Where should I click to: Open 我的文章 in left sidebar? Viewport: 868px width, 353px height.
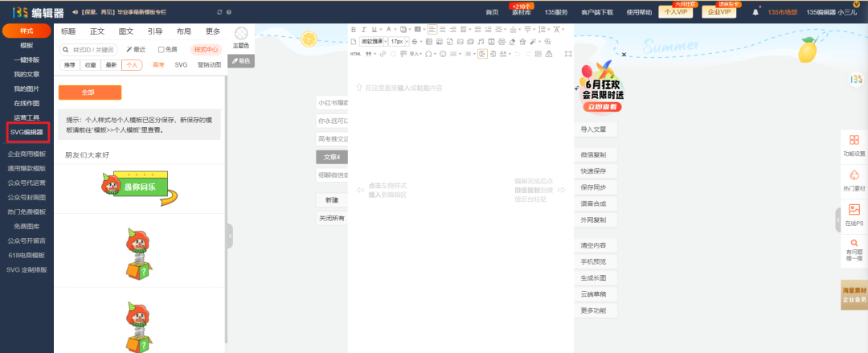27,74
